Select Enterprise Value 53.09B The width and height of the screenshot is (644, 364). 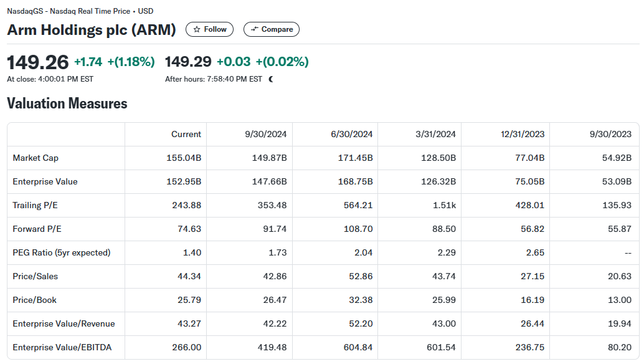(x=617, y=181)
